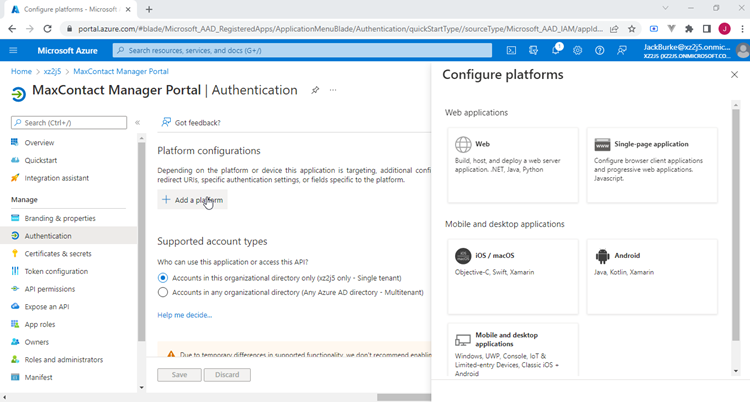Open the tab search chevron in title bar
Screen dimensions: 750x402
665,8
